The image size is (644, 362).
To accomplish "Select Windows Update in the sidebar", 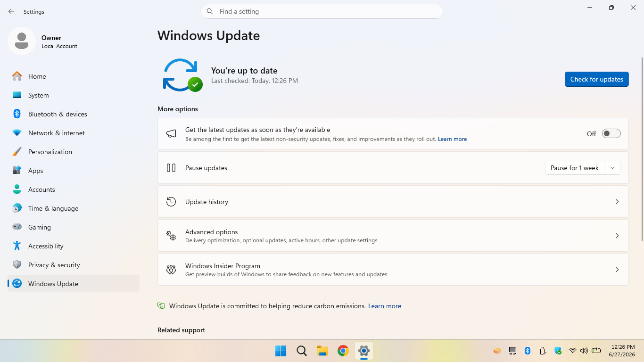I will (74, 284).
